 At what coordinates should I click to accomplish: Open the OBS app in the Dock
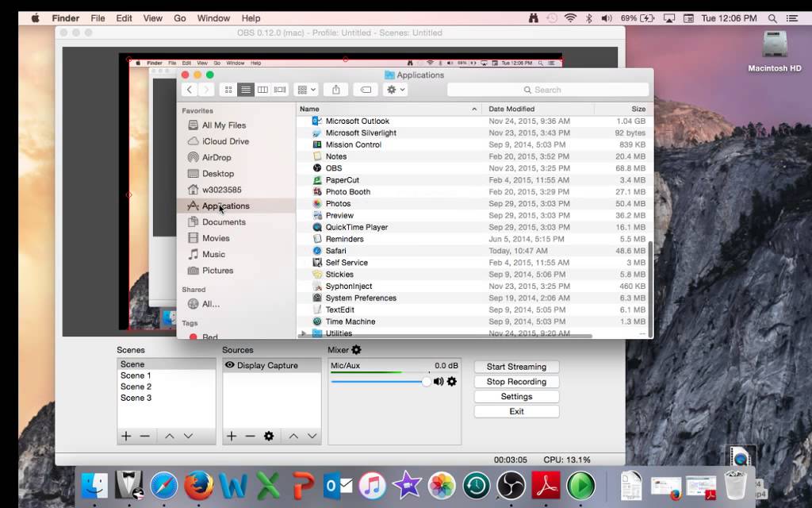(511, 486)
